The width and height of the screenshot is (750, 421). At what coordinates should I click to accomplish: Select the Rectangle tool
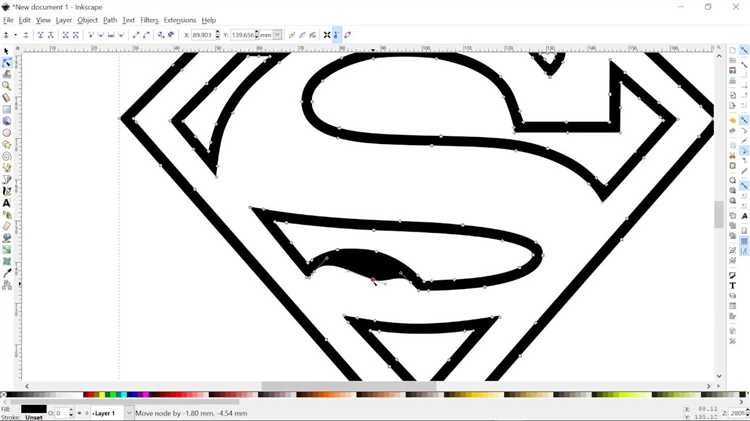click(x=6, y=110)
